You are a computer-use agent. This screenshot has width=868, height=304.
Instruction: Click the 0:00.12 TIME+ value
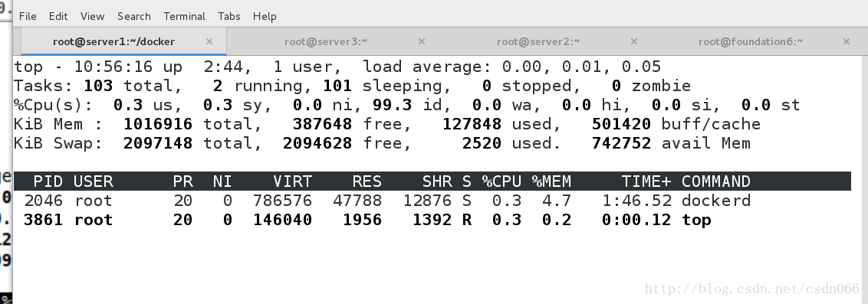[x=636, y=220]
